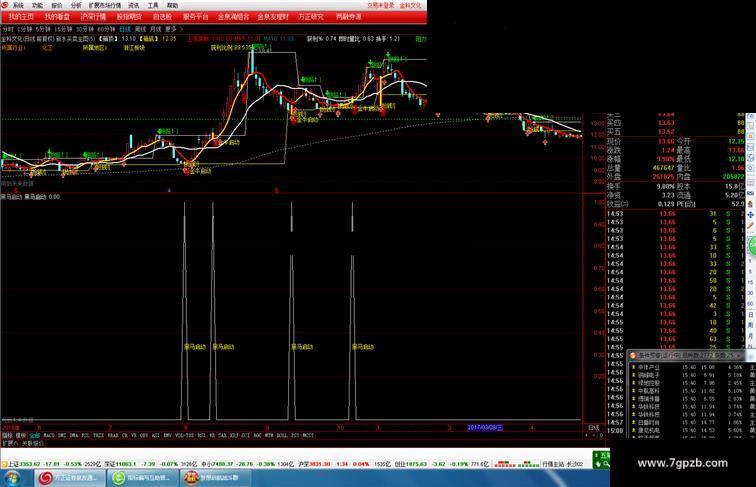Switch to 自选股 tab
Screen dimensions: 756x487
162,17
